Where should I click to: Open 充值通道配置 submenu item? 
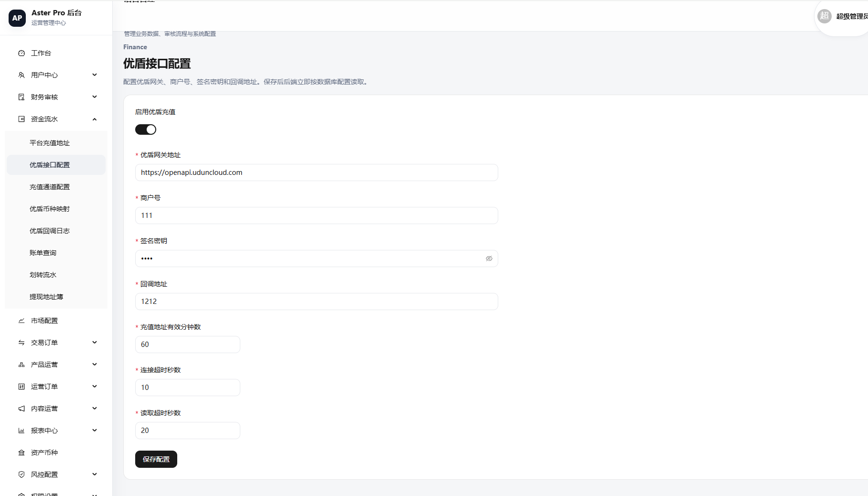point(56,187)
